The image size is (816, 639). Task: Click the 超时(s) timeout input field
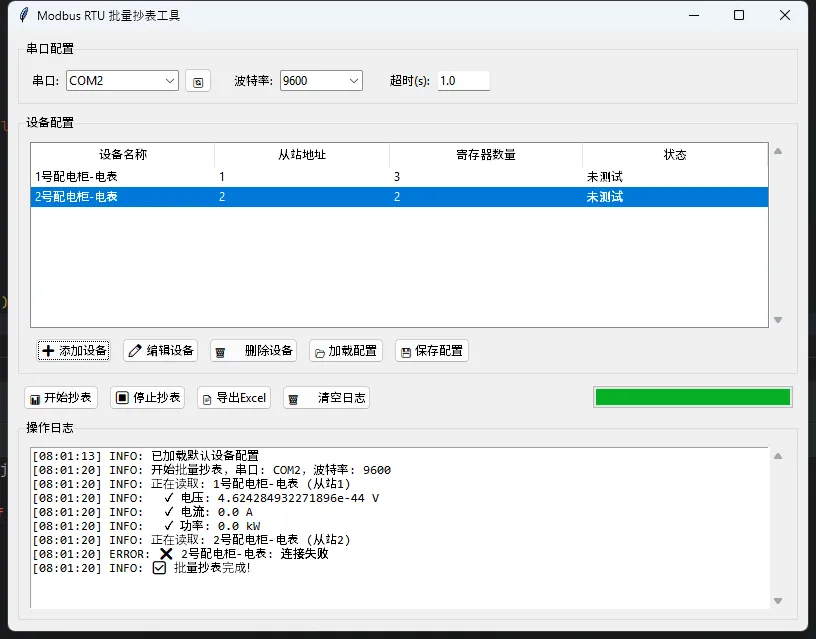tap(463, 81)
